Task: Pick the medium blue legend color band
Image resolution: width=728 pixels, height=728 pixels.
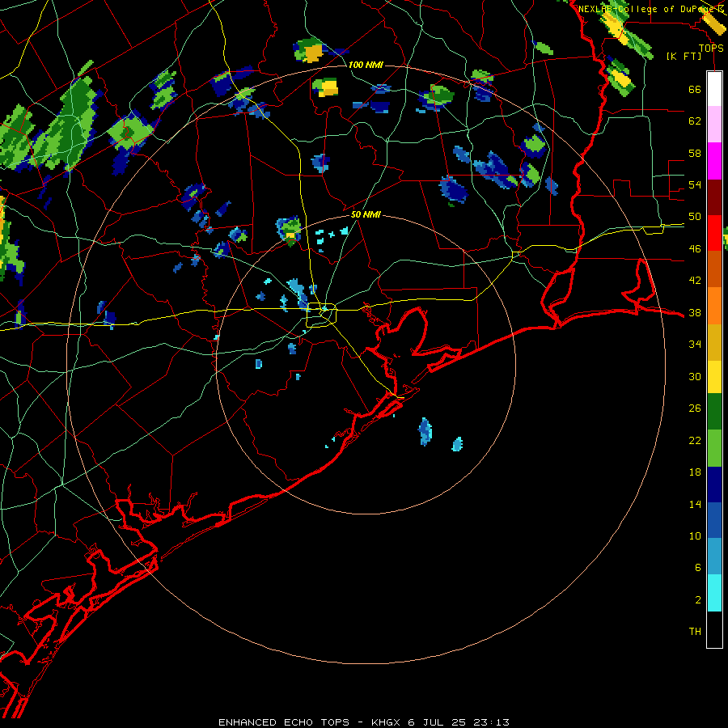Action: (x=714, y=520)
